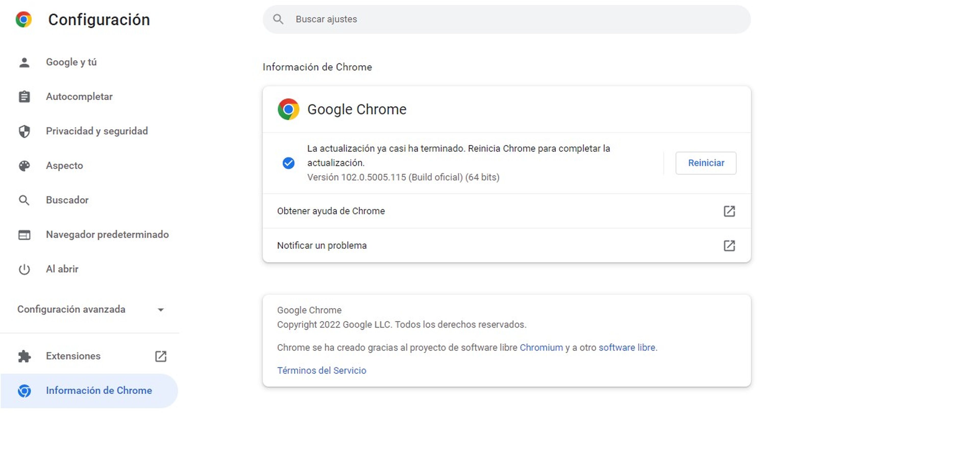Click the search icon for Buscador
This screenshot has width=980, height=470.
pyautogui.click(x=24, y=200)
